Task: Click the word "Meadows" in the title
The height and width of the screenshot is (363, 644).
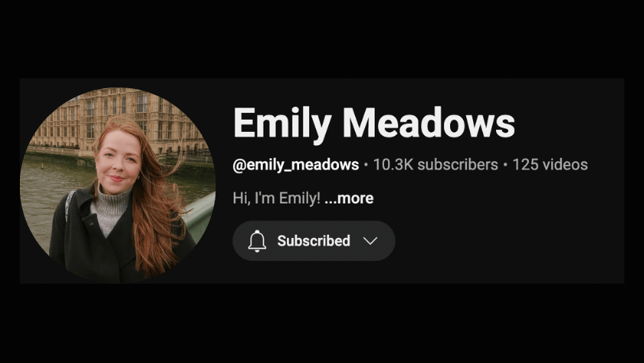Action: [x=429, y=122]
